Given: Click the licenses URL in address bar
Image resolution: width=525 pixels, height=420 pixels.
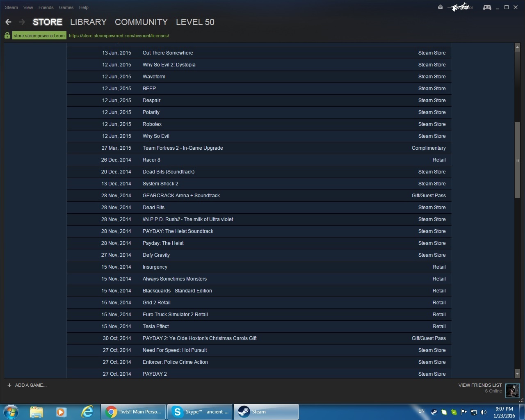Looking at the screenshot, I should pyautogui.click(x=119, y=36).
